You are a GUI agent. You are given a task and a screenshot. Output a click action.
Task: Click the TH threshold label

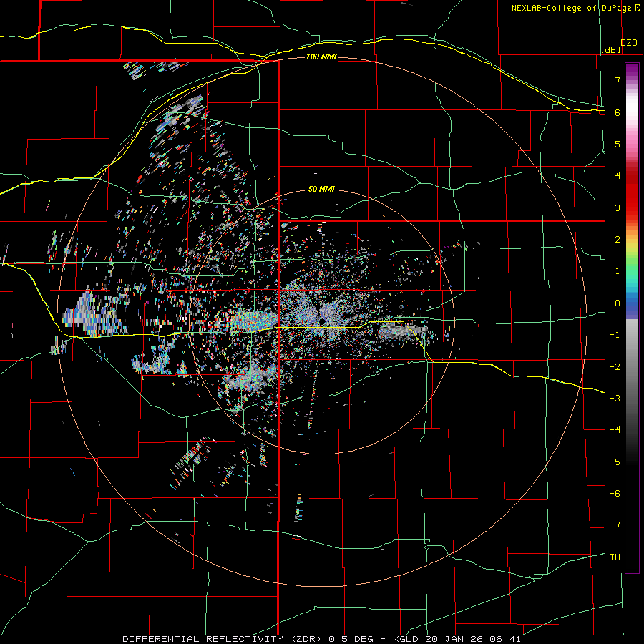point(615,557)
